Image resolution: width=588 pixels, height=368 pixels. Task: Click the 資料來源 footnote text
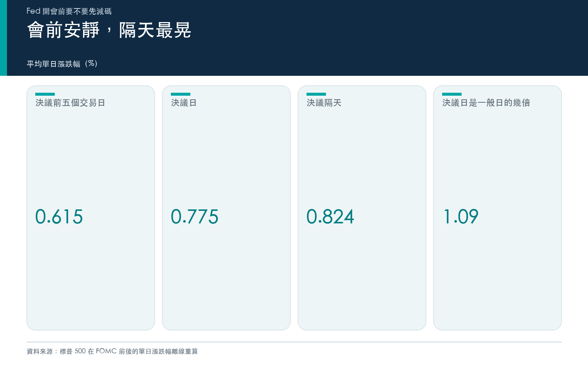coord(112,351)
